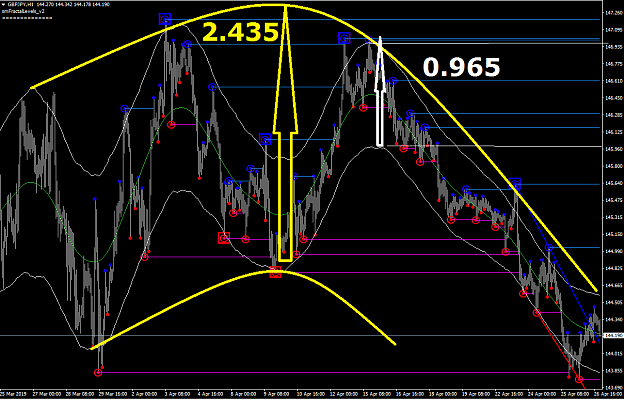
Task: Click price label 146.935 on the axis
Action: (x=614, y=47)
